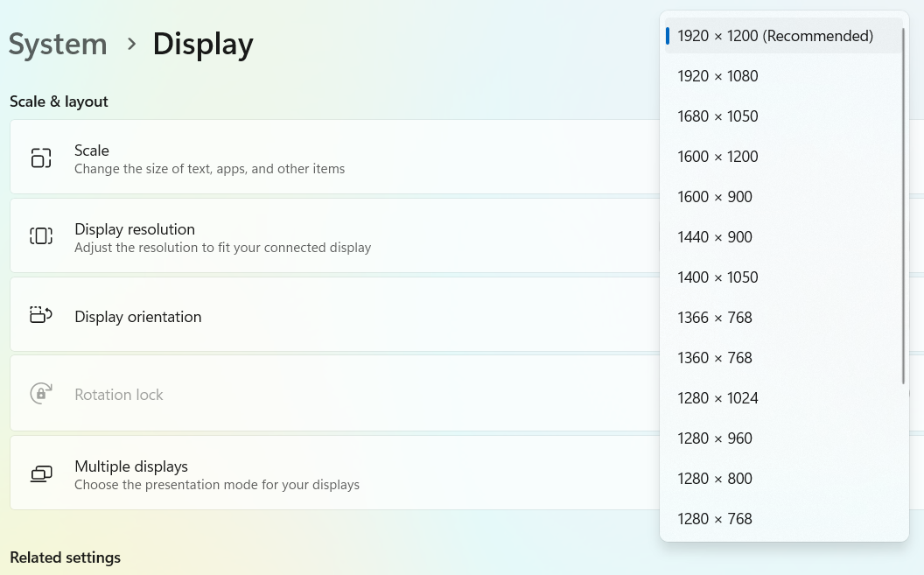The height and width of the screenshot is (575, 924).
Task: Click the Display resolution icon
Action: 41,236
